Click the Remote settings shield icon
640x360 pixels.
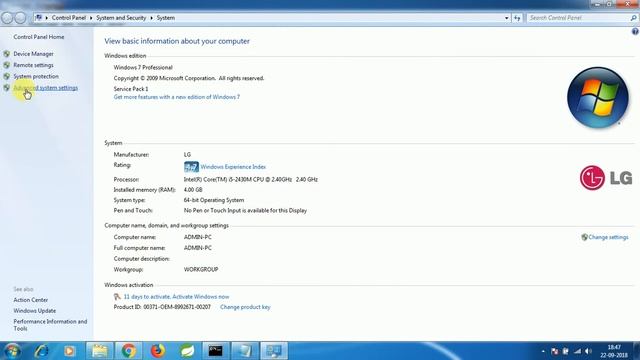(7, 65)
